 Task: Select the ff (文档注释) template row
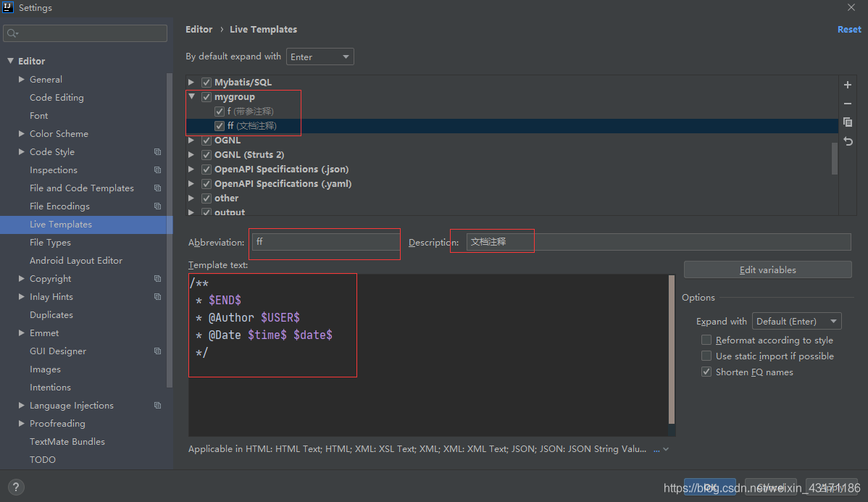512,125
